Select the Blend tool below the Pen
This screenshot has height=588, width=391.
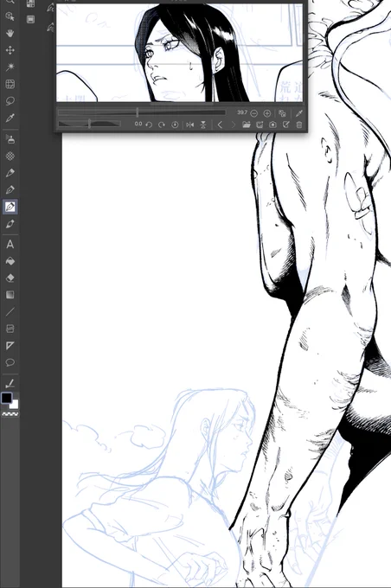pyautogui.click(x=10, y=224)
